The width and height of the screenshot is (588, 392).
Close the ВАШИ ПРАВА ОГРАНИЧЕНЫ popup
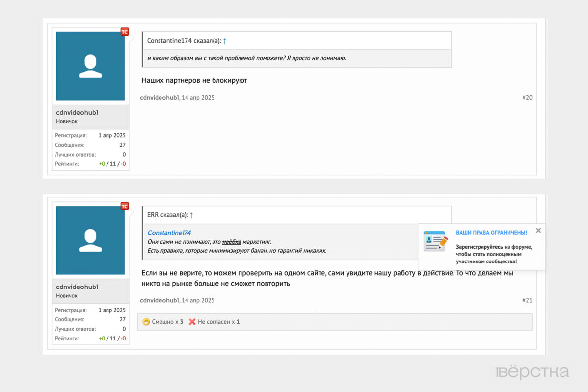[x=538, y=231]
